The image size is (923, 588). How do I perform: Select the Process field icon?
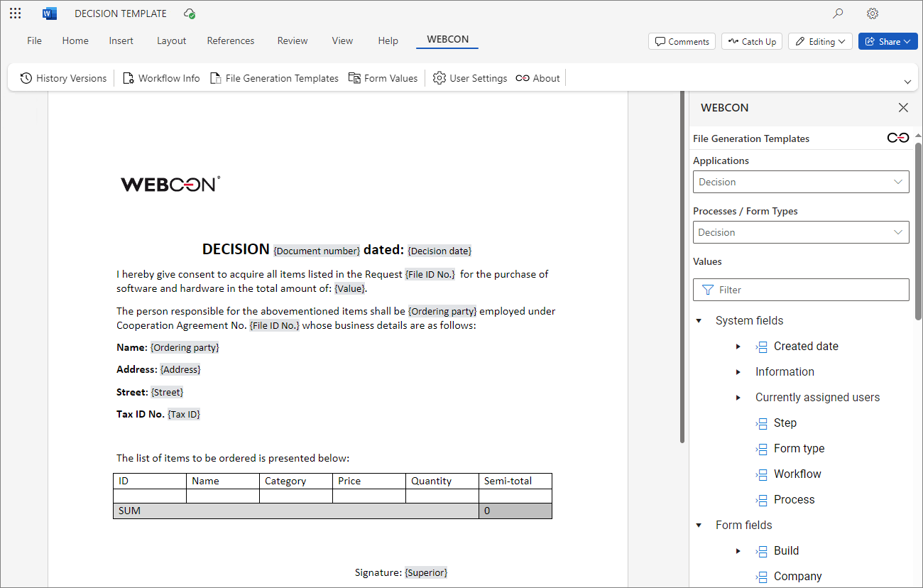(x=762, y=500)
